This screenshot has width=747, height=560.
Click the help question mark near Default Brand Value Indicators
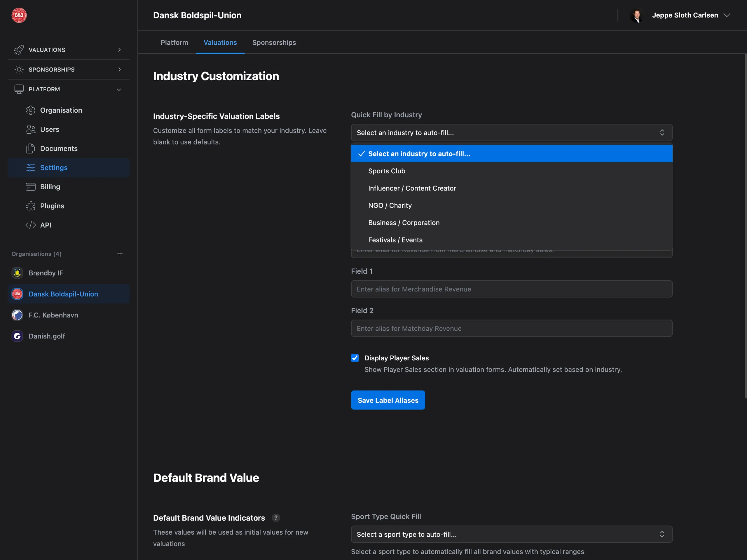276,518
